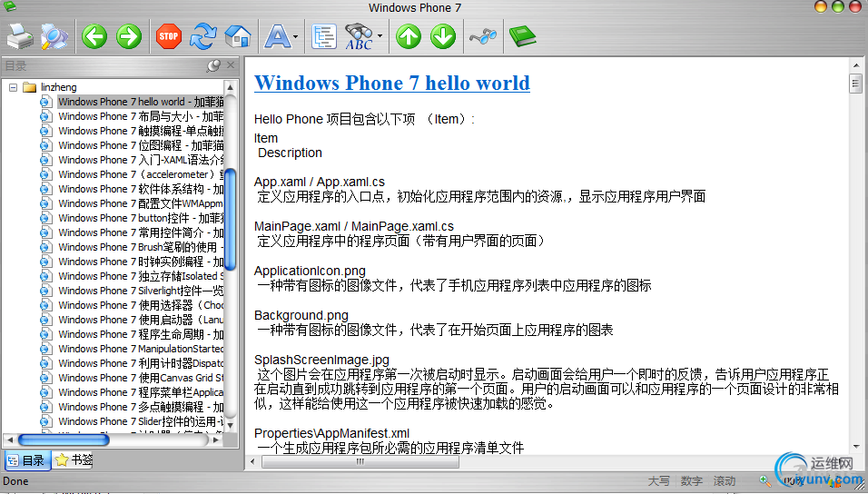The height and width of the screenshot is (494, 868).
Task: Open 'Windows Phone 7 时钟实例编程' topic
Action: pos(141,262)
